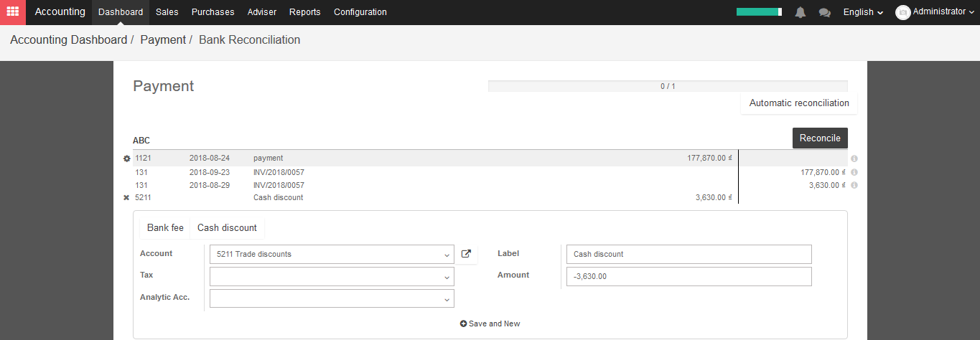
Task: Click the gear icon beside line 1121
Action: [x=127, y=159]
